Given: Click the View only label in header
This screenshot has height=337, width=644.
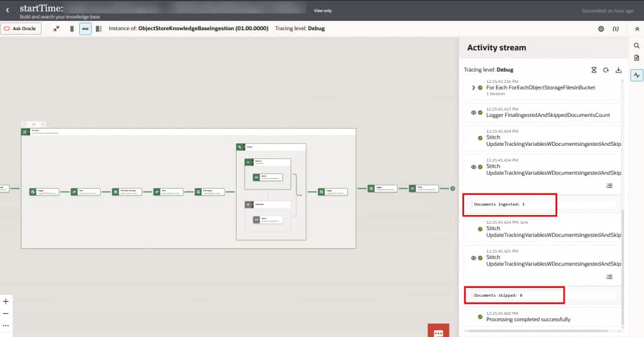Looking at the screenshot, I should coord(323,11).
